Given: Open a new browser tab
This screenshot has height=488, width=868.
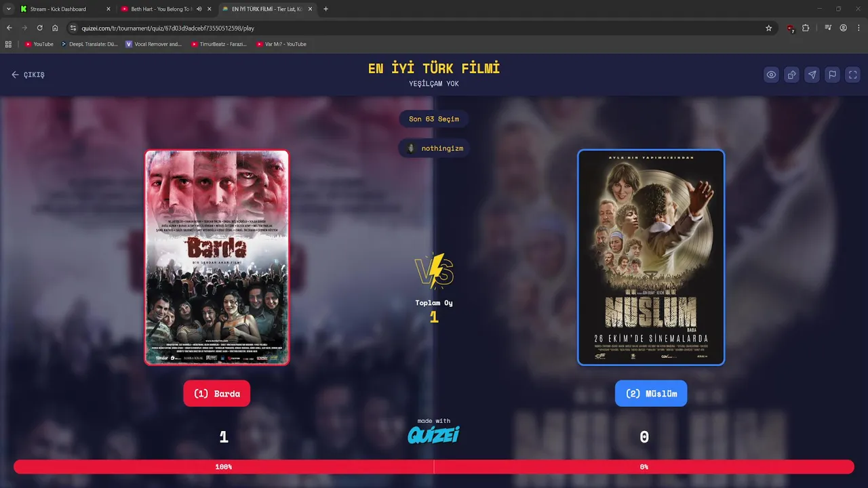Looking at the screenshot, I should 325,9.
